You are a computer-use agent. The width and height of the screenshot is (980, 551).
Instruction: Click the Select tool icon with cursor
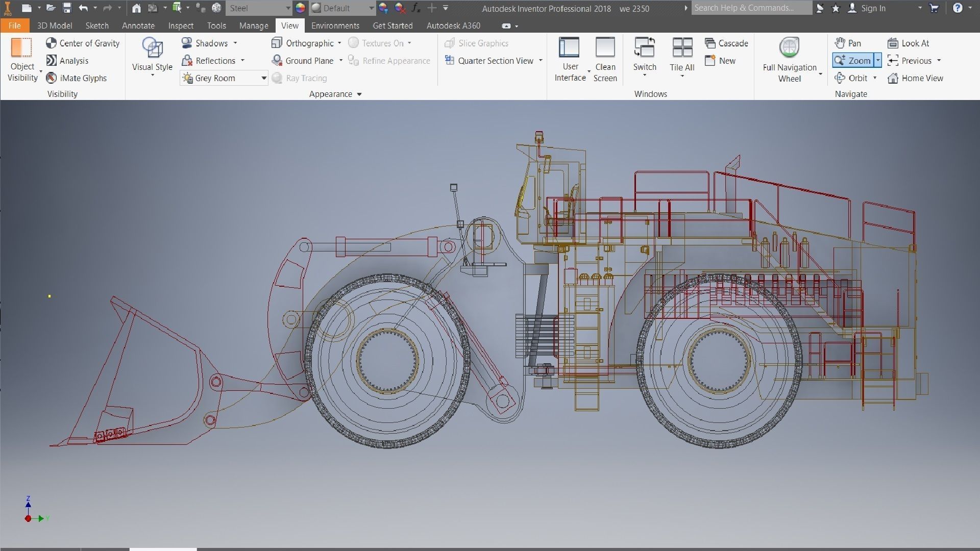[x=177, y=8]
